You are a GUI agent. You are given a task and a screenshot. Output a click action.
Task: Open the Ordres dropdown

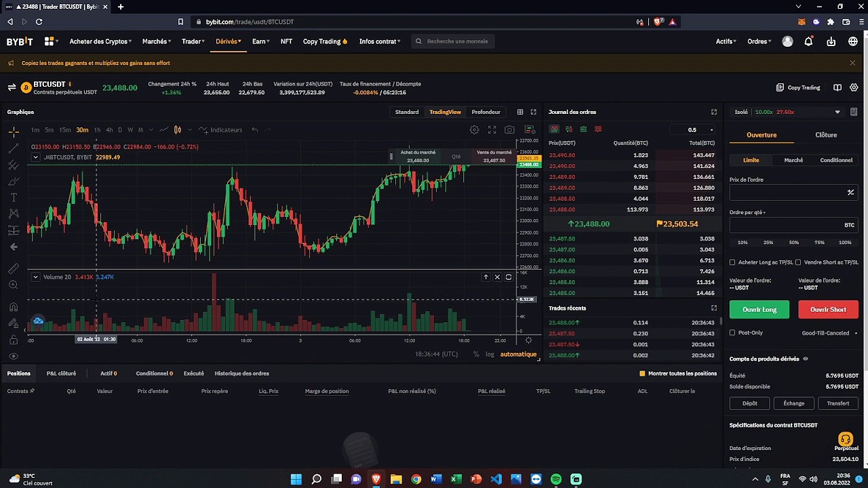[x=759, y=41]
